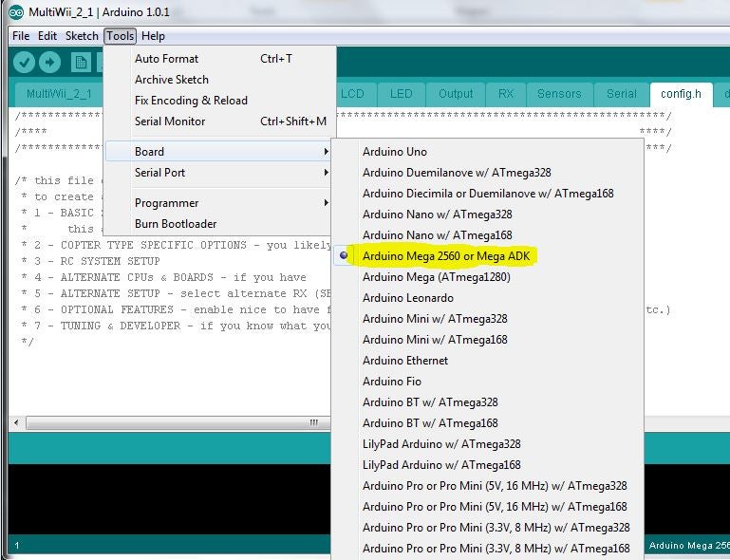Select Pro Mini 3.3V 8 MHz ATmega168
The image size is (730, 560).
488,549
